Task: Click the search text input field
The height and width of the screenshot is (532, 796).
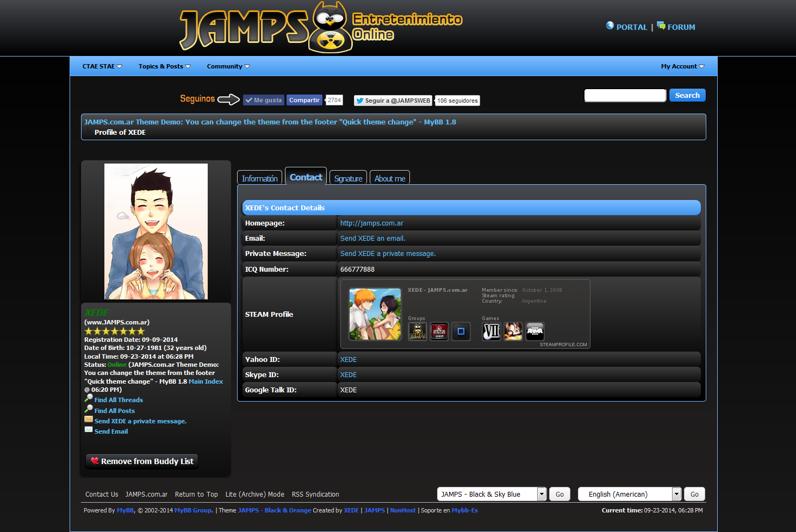Action: click(625, 96)
